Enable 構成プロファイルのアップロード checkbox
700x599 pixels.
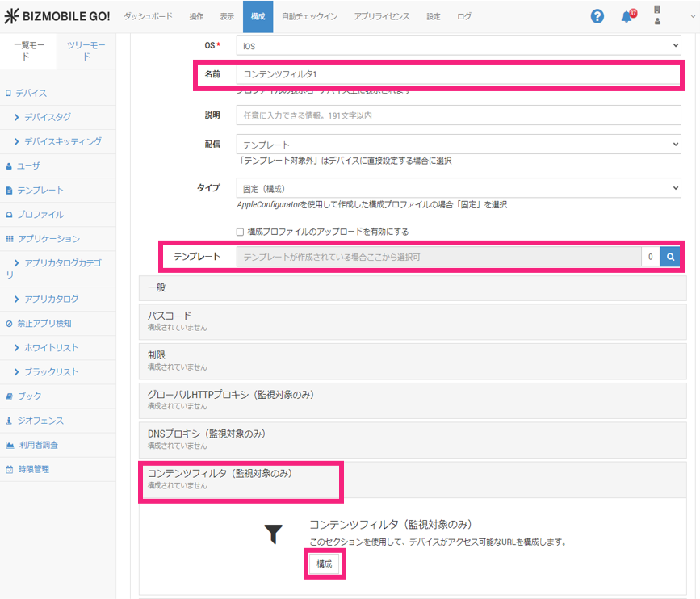point(240,232)
